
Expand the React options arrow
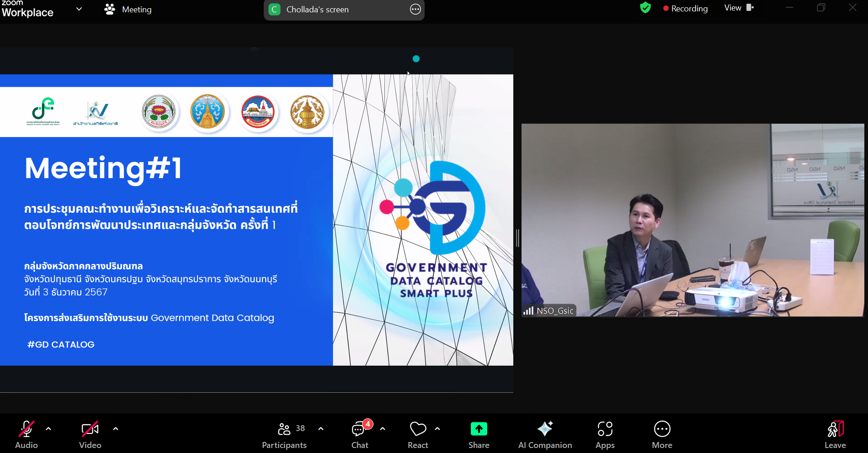coord(437,429)
